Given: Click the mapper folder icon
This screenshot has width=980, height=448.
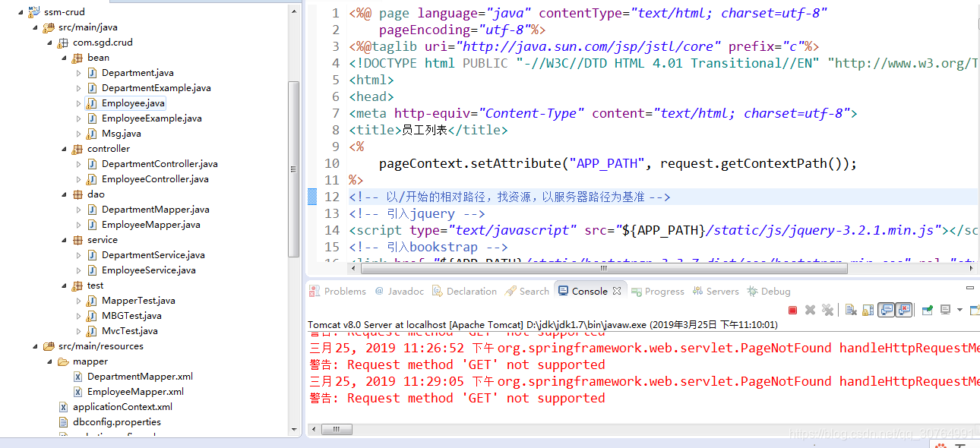Looking at the screenshot, I should pos(63,361).
